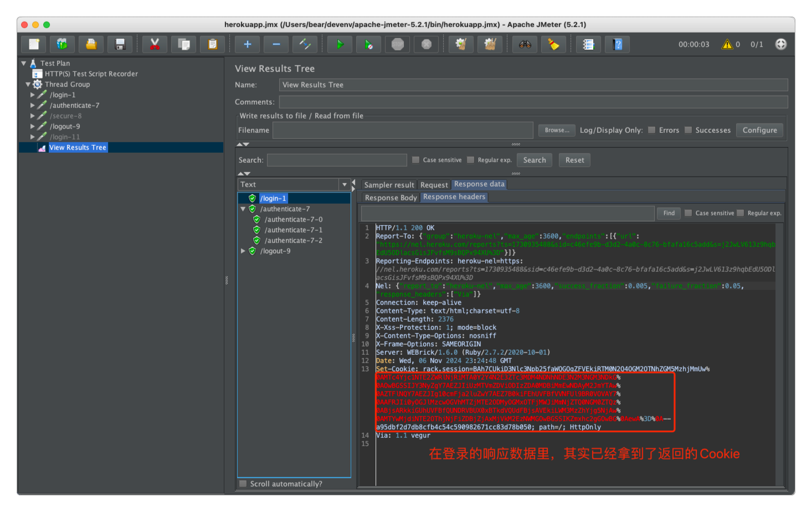Viewport: 812px width, 512px height.
Task: Toggle the Successes checkbox
Action: point(688,130)
